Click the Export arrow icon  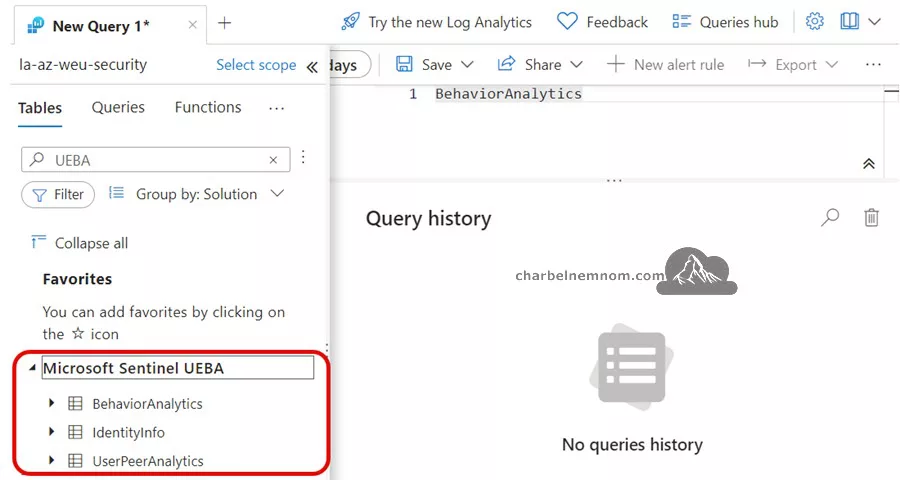(x=757, y=63)
